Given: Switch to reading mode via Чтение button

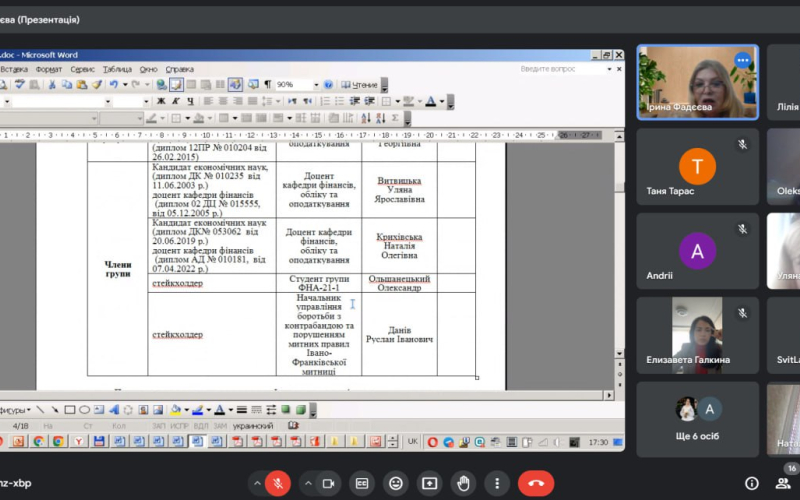Looking at the screenshot, I should pos(359,85).
